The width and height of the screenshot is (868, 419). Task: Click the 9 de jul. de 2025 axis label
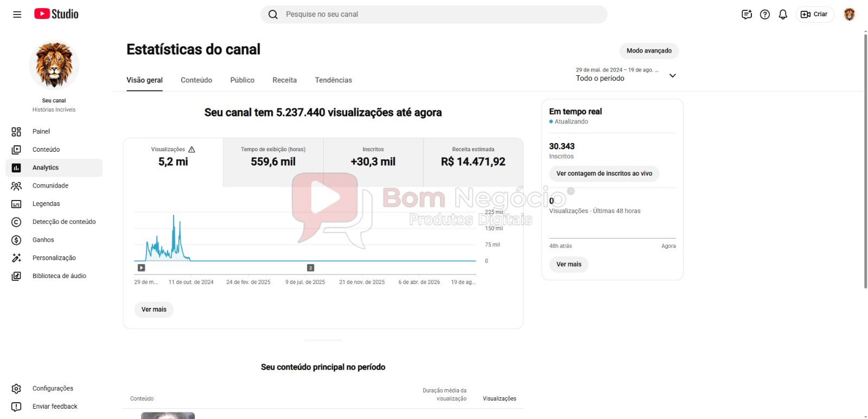click(x=305, y=282)
